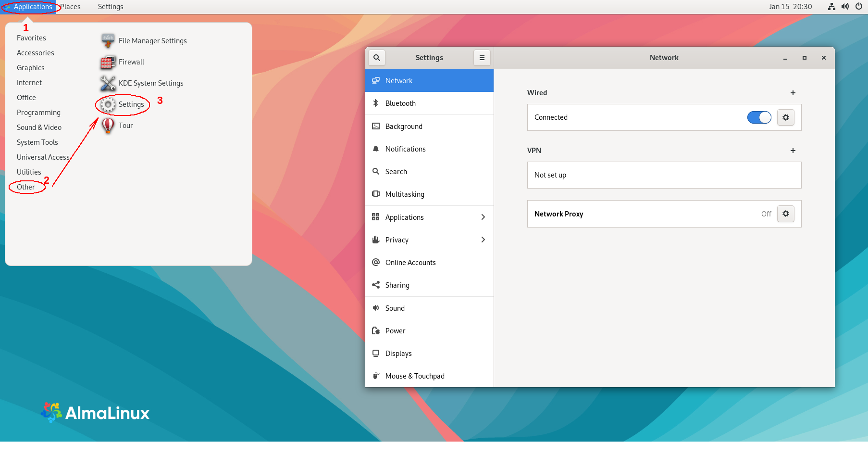Select Bluetooth in the settings sidebar

pyautogui.click(x=400, y=103)
